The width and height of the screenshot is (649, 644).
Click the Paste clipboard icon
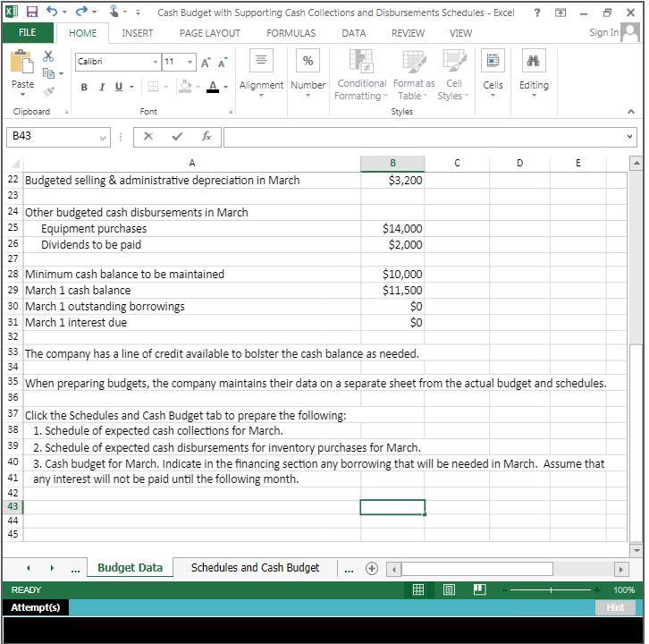click(x=22, y=62)
